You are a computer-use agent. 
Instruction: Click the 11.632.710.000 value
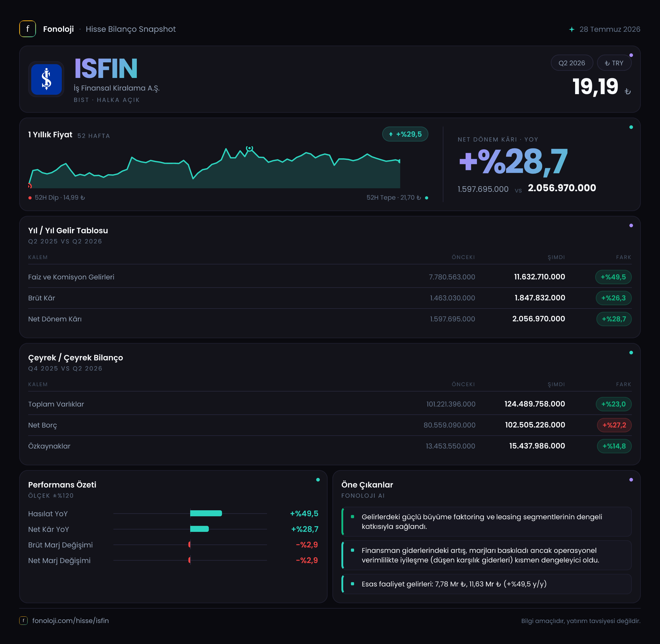[539, 277]
